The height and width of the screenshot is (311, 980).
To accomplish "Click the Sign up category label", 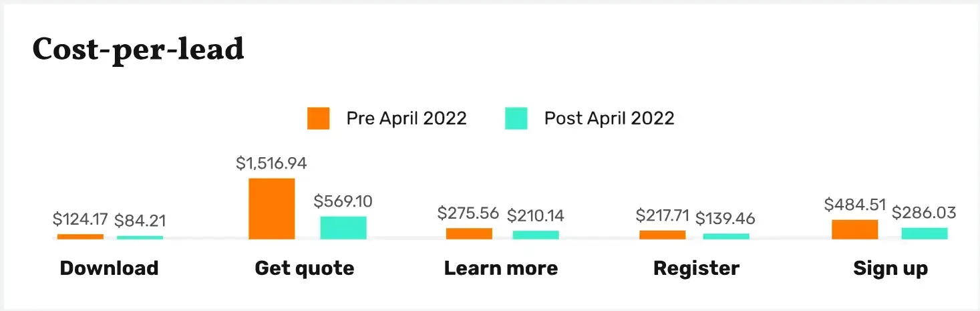I will 890,269.
